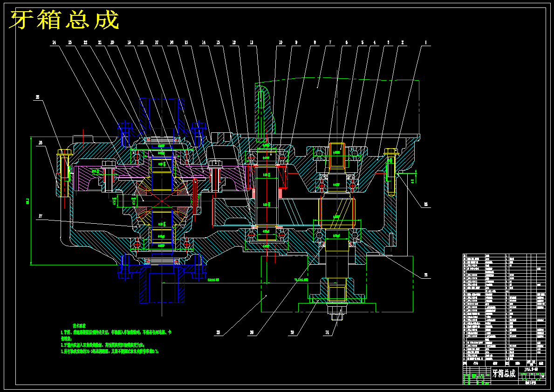Click part callout number 1
Screen dimensions: 554x392
pos(426,42)
